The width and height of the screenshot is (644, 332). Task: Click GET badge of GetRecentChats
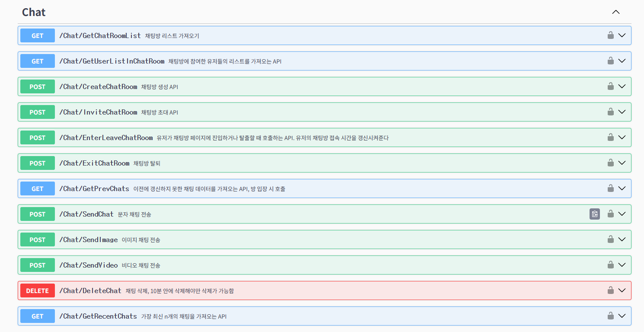pos(38,316)
